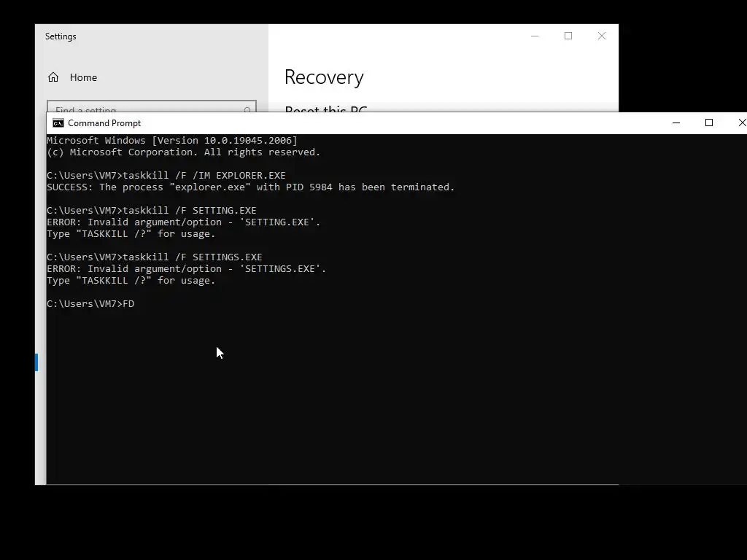This screenshot has width=747, height=560.
Task: Click the 'taskkill /F SETTING.EXE' command line
Action: coord(152,211)
